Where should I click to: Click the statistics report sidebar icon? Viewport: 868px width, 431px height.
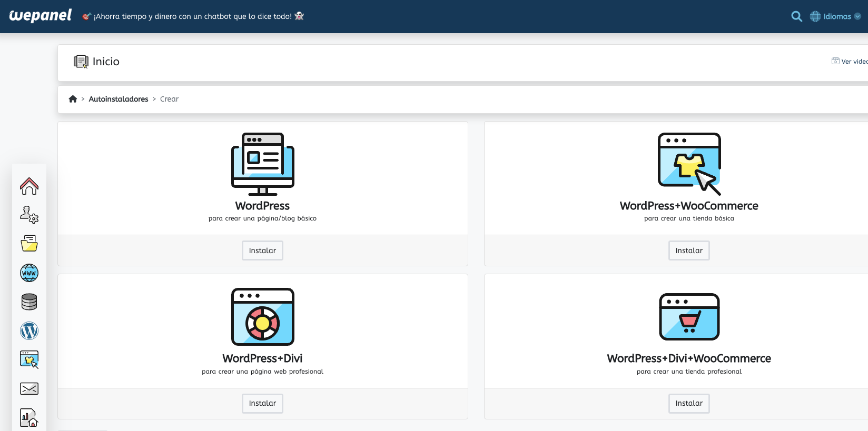click(x=29, y=417)
